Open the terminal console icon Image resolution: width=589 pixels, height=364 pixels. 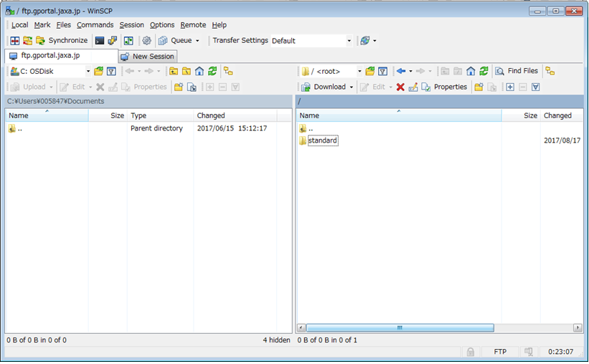point(100,41)
